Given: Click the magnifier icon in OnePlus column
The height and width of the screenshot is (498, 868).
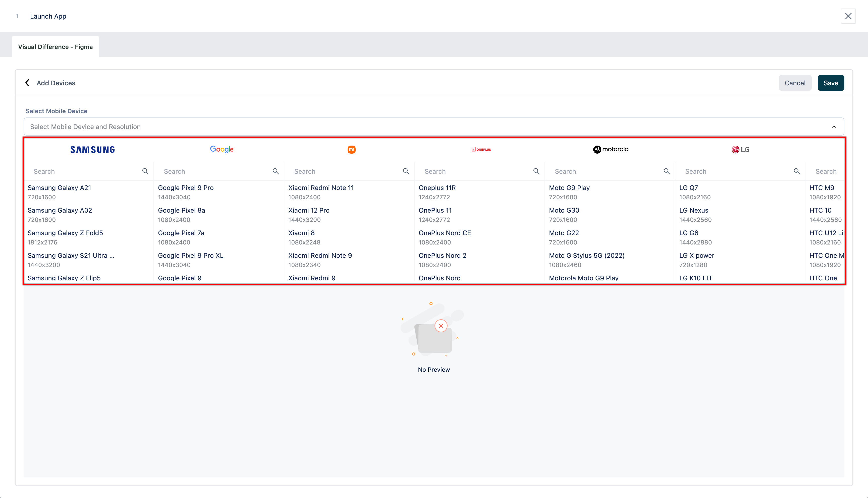Looking at the screenshot, I should coord(536,171).
